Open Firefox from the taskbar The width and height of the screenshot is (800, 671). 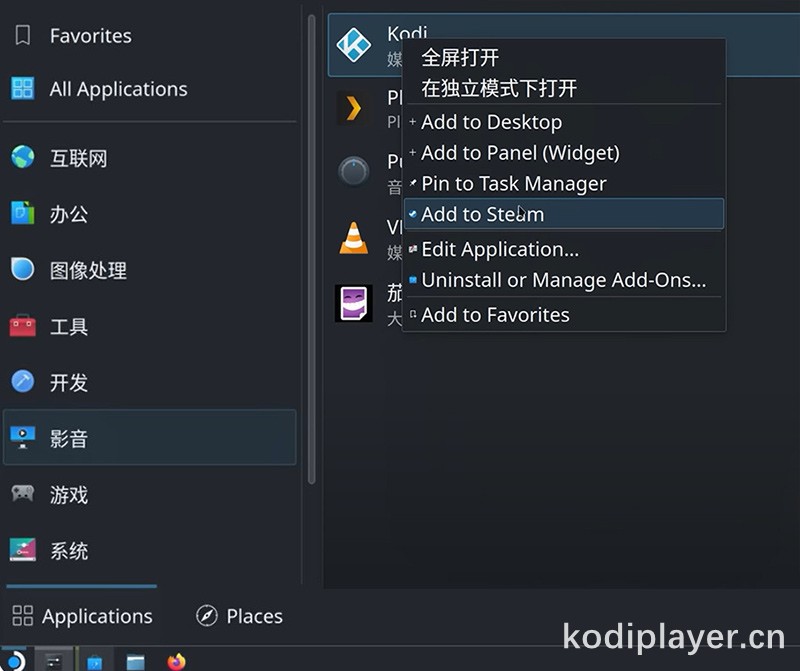pos(177,662)
